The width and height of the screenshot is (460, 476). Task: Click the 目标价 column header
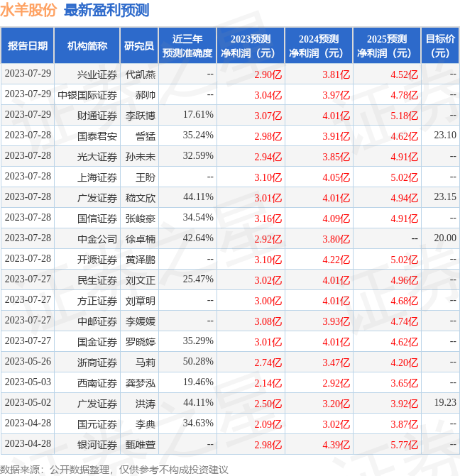tap(440, 46)
